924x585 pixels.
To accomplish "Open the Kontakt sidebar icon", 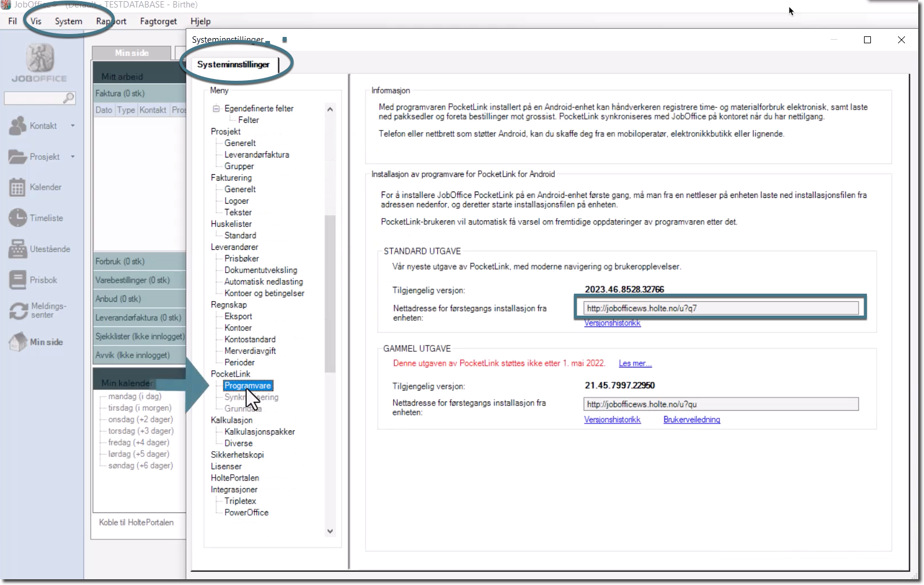I will [x=18, y=126].
